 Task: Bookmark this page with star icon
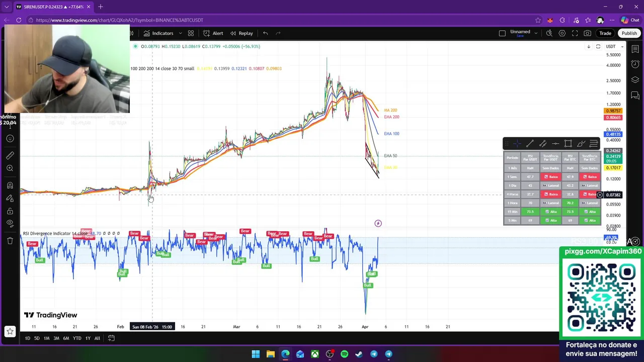[538, 20]
